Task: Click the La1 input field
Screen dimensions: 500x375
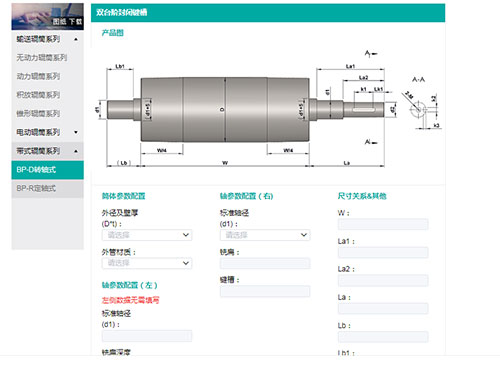Action: (383, 252)
